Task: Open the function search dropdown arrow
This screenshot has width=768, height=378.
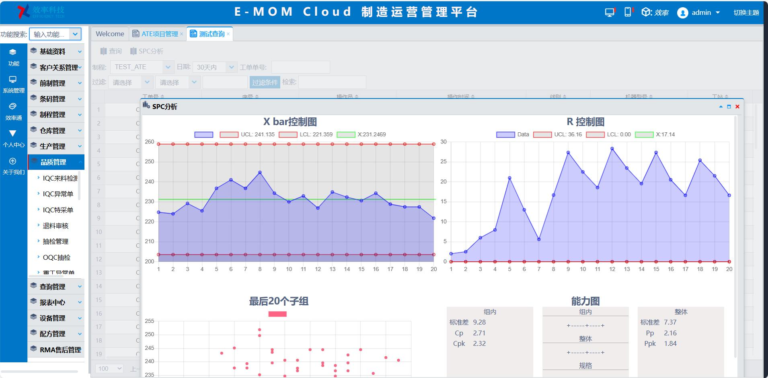Action: (75, 34)
